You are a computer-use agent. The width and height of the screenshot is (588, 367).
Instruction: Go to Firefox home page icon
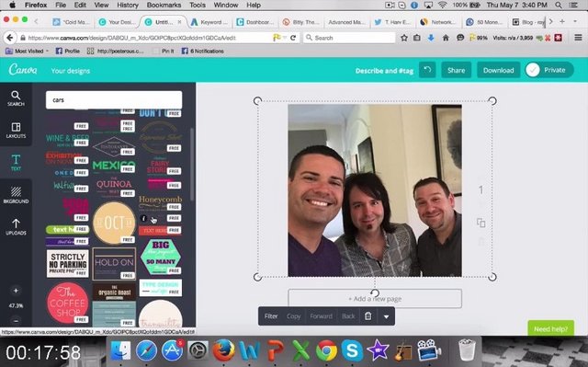pyautogui.click(x=446, y=38)
